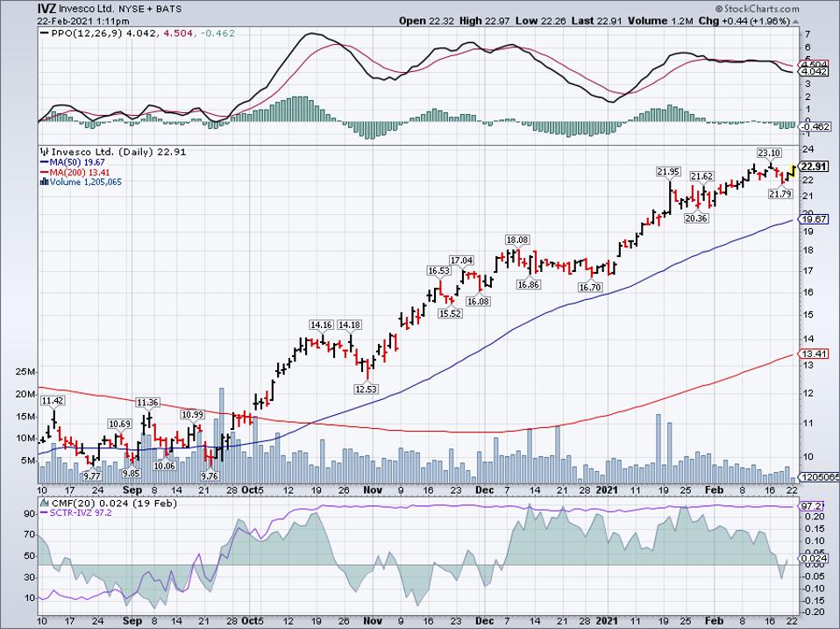Select the Volume 1,205,065 legend entry
This screenshot has height=629, width=840.
pyautogui.click(x=86, y=182)
